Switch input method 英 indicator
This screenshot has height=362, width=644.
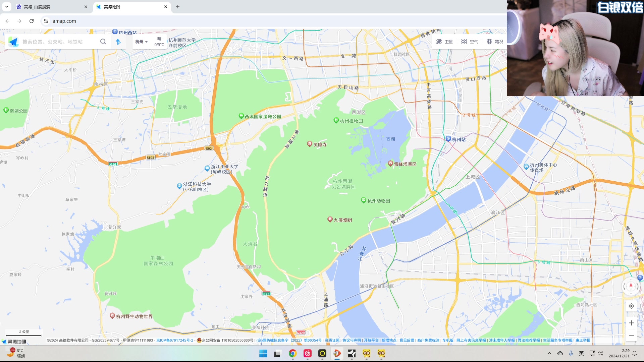[581, 353]
